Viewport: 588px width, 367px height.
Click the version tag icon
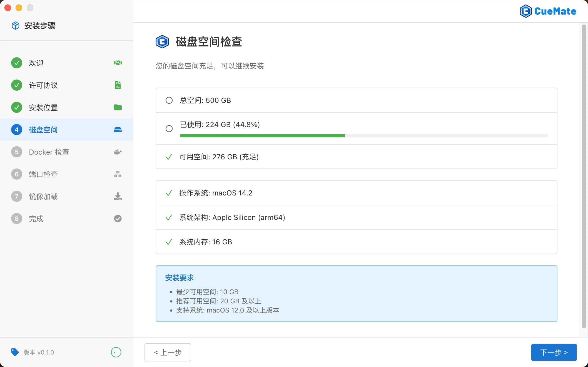[x=15, y=352]
